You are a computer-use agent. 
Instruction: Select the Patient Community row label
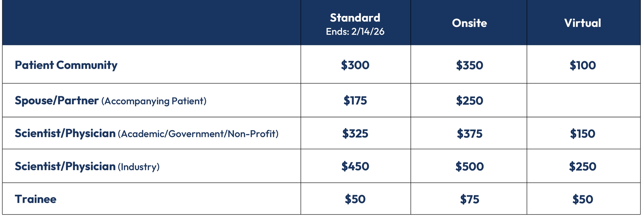66,65
